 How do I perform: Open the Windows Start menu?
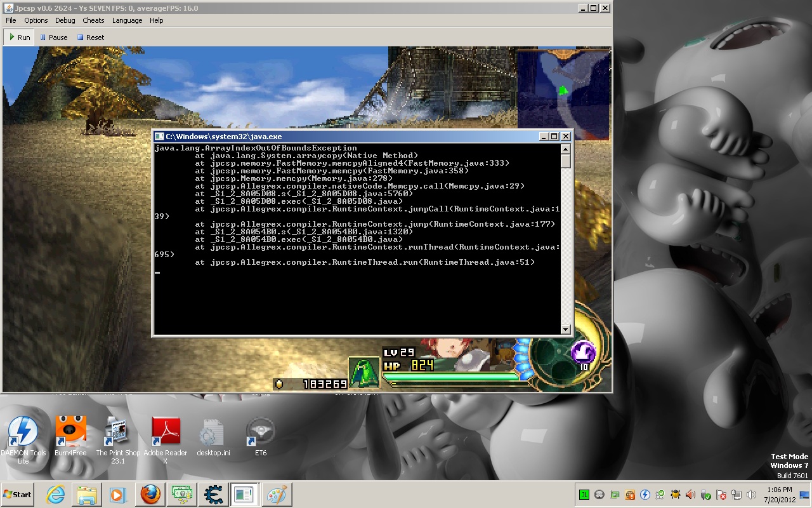click(18, 494)
